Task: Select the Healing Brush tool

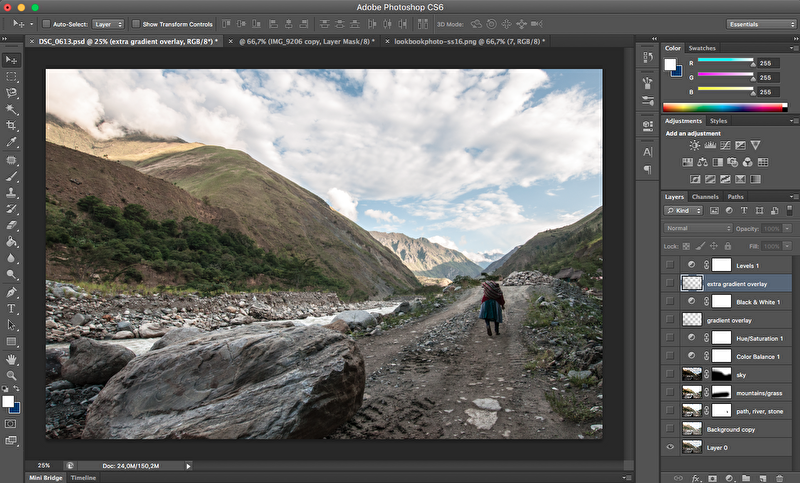Action: tap(11, 160)
